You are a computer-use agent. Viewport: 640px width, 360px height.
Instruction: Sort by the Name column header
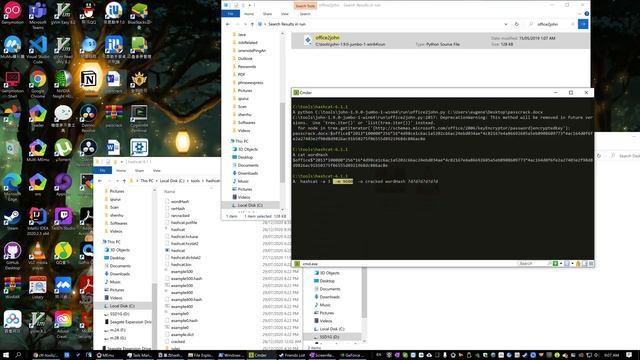click(x=170, y=191)
